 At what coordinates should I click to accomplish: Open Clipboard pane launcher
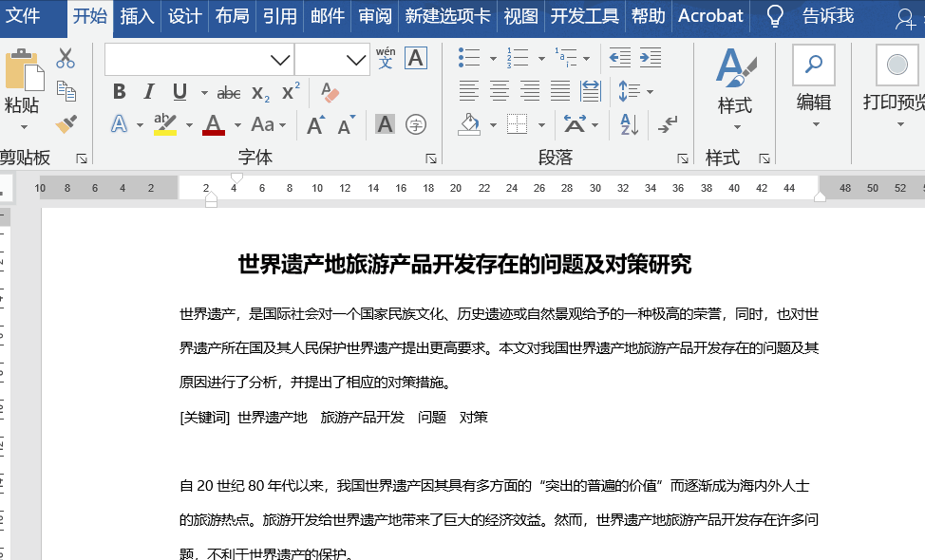click(82, 159)
